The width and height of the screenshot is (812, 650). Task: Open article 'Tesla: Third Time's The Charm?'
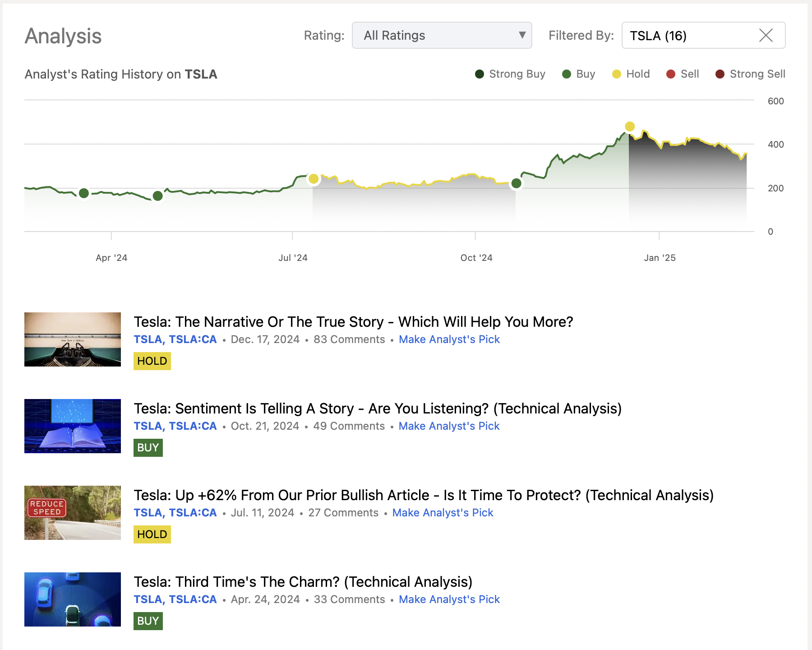pos(303,582)
